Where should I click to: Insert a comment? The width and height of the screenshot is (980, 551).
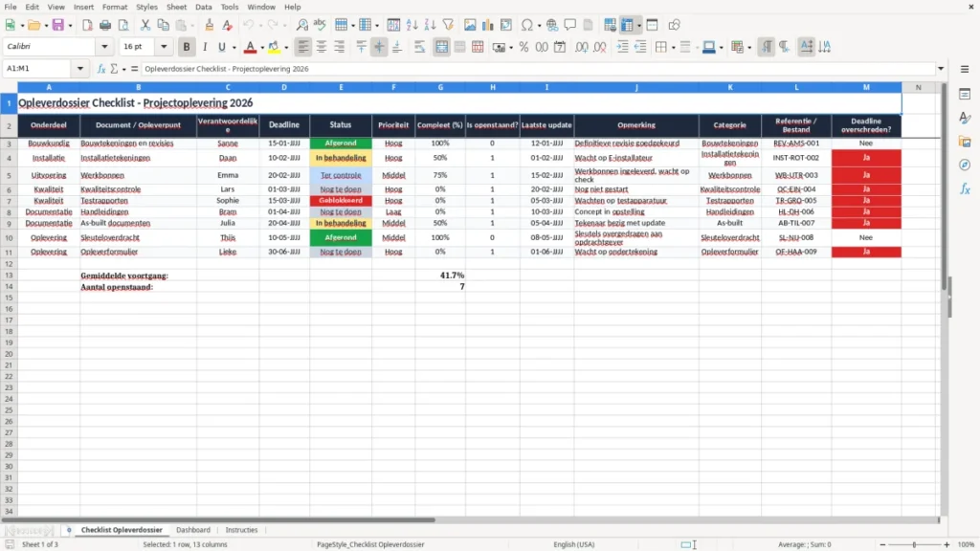point(570,25)
